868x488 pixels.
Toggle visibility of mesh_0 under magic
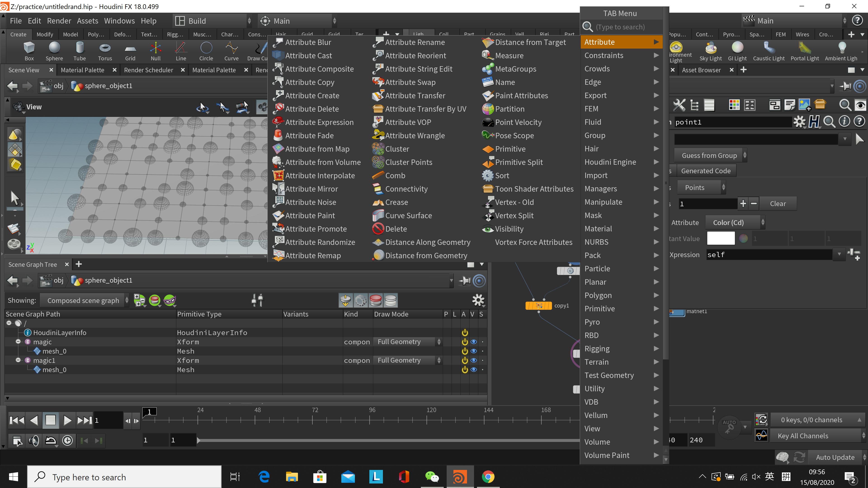(474, 351)
